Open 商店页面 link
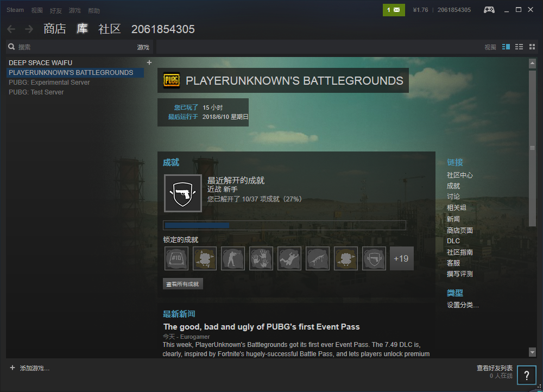 [x=459, y=230]
